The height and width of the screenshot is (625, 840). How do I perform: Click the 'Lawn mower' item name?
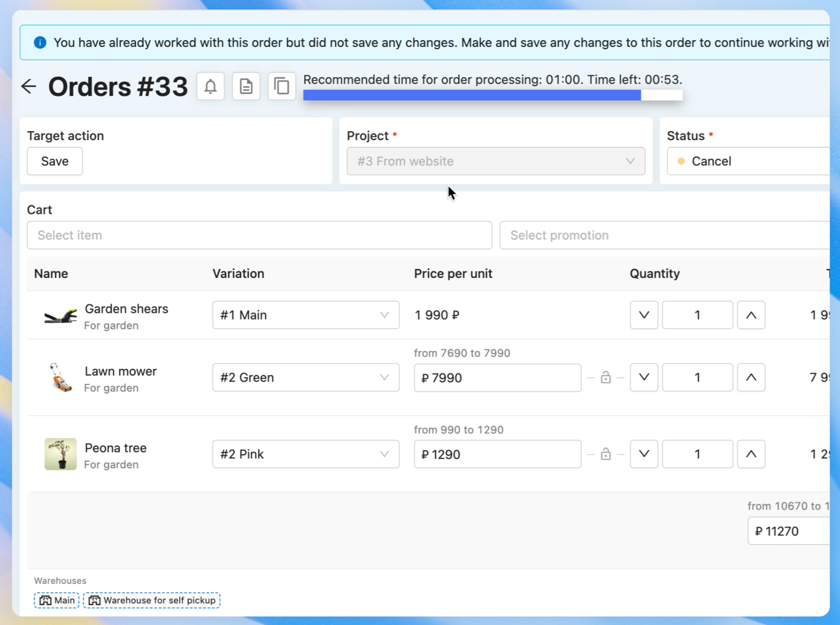(121, 371)
